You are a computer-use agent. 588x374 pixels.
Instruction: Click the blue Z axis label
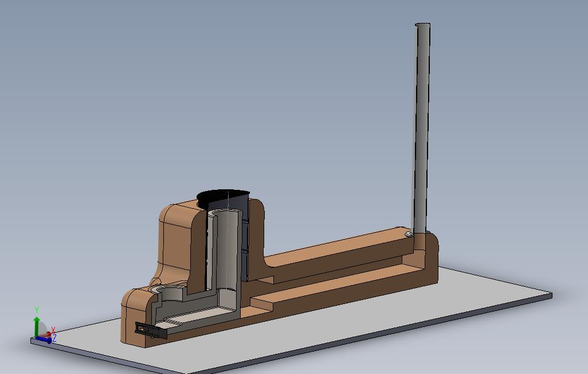tap(54, 338)
